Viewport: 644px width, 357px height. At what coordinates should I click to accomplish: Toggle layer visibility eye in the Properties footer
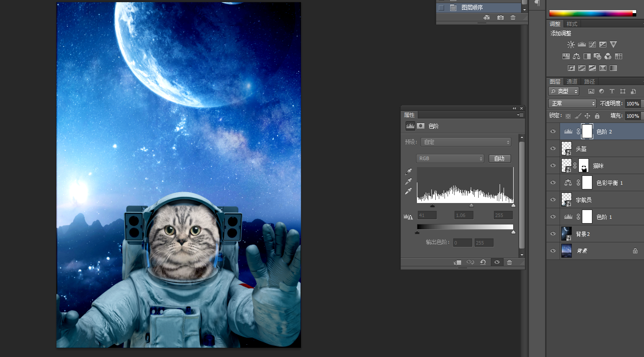pyautogui.click(x=497, y=262)
